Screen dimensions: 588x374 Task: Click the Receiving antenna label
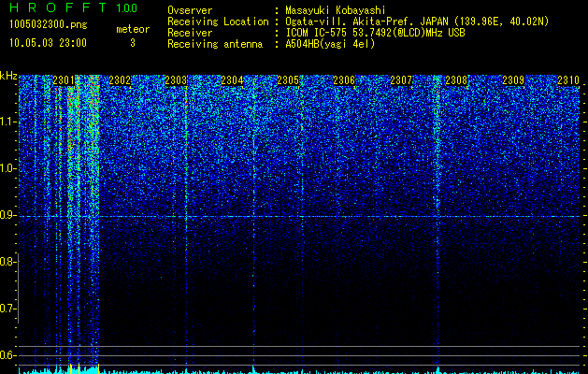tap(215, 44)
